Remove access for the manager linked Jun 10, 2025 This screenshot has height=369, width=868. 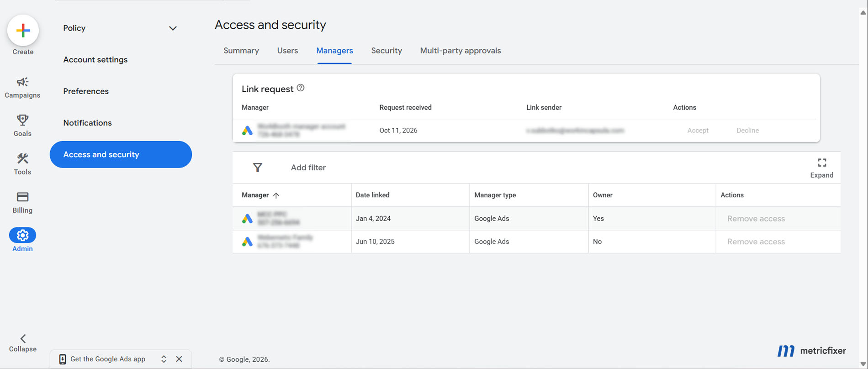[x=756, y=242]
